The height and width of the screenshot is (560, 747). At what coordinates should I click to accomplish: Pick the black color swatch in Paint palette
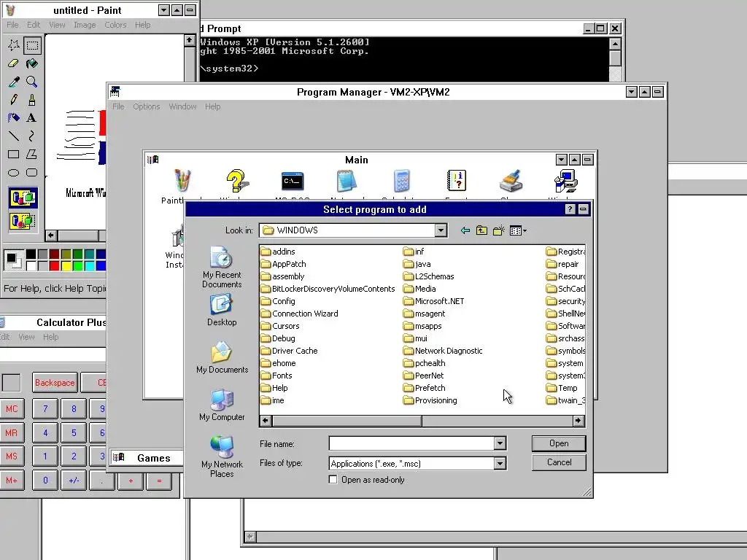point(31,254)
